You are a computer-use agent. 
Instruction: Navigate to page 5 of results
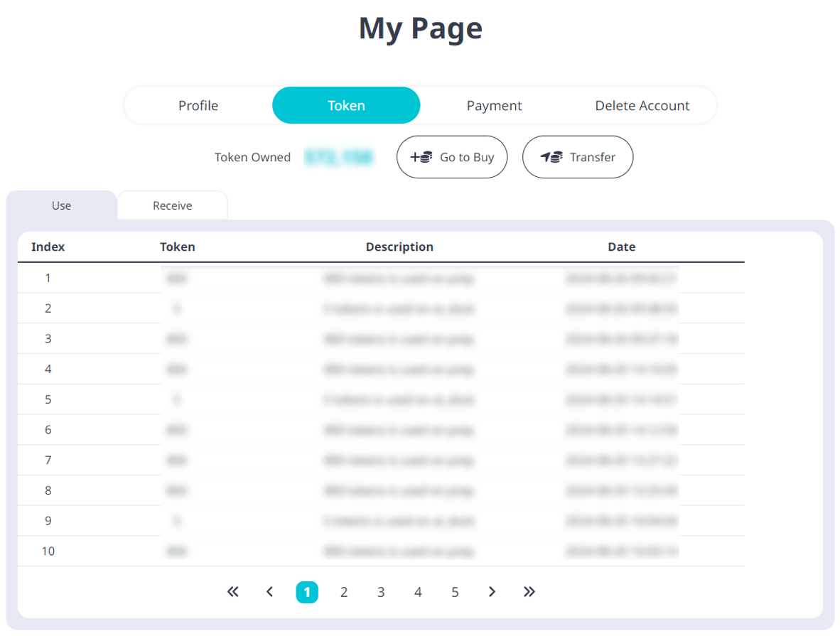(x=455, y=592)
